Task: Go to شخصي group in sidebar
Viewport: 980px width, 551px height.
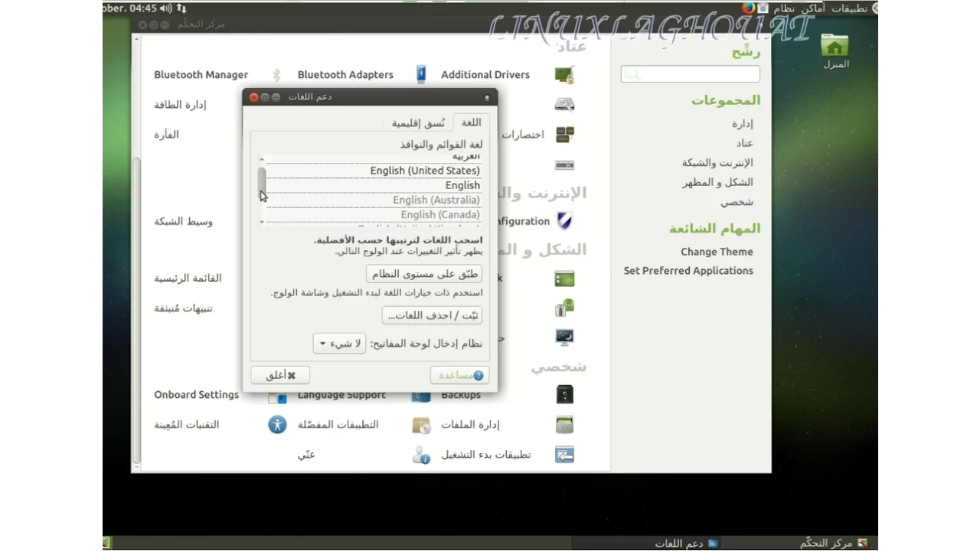Action: click(x=737, y=202)
